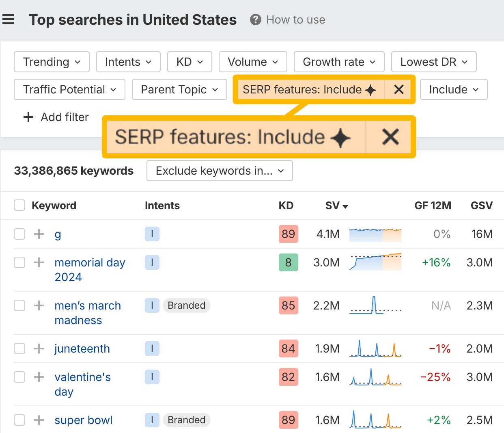Add "men's march madness" using its plus icon
Screen dimensions: 504x433
click(39, 305)
